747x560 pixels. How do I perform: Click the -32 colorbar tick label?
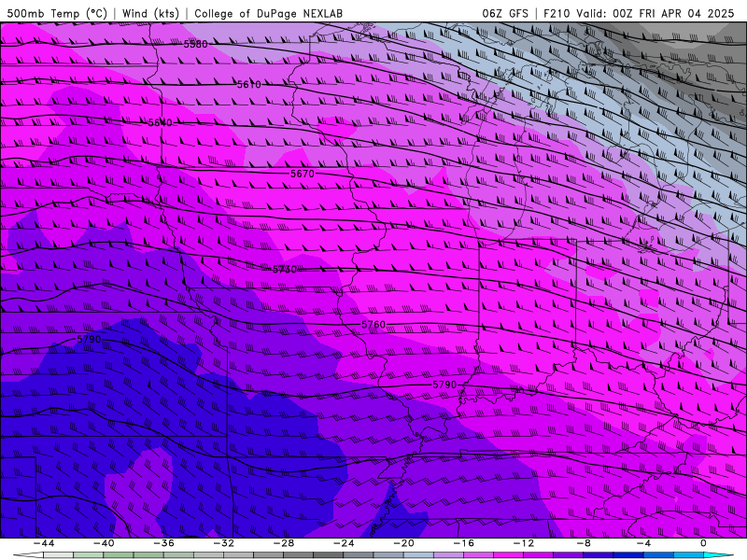tap(224, 543)
